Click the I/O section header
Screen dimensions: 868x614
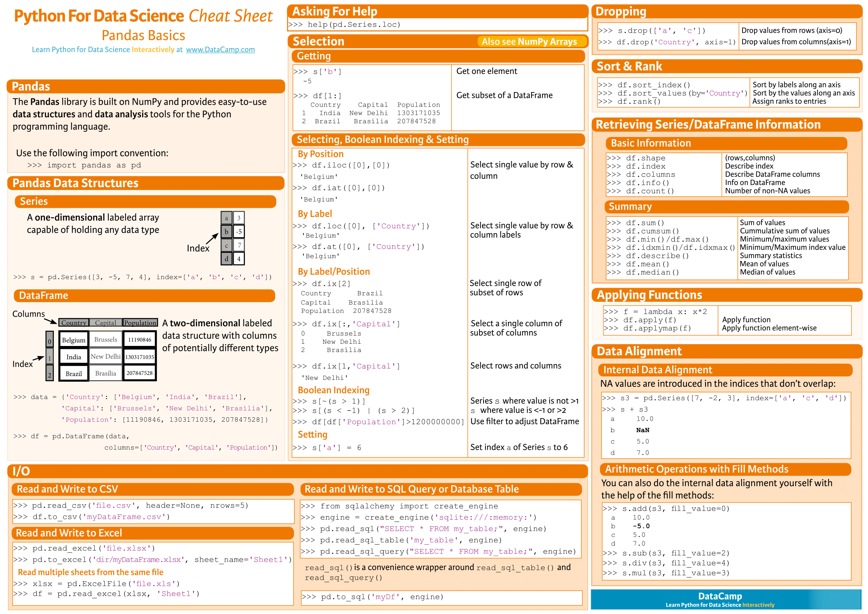(x=21, y=471)
